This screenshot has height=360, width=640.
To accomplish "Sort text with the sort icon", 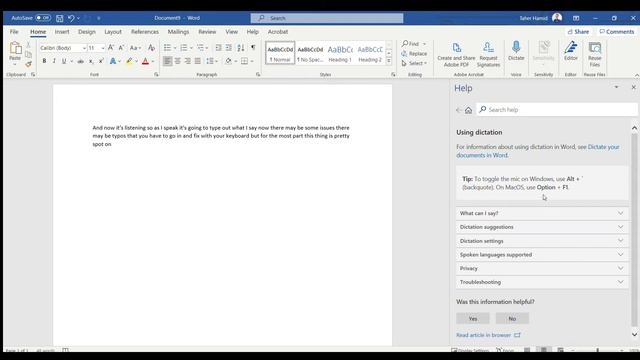I will click(241, 48).
